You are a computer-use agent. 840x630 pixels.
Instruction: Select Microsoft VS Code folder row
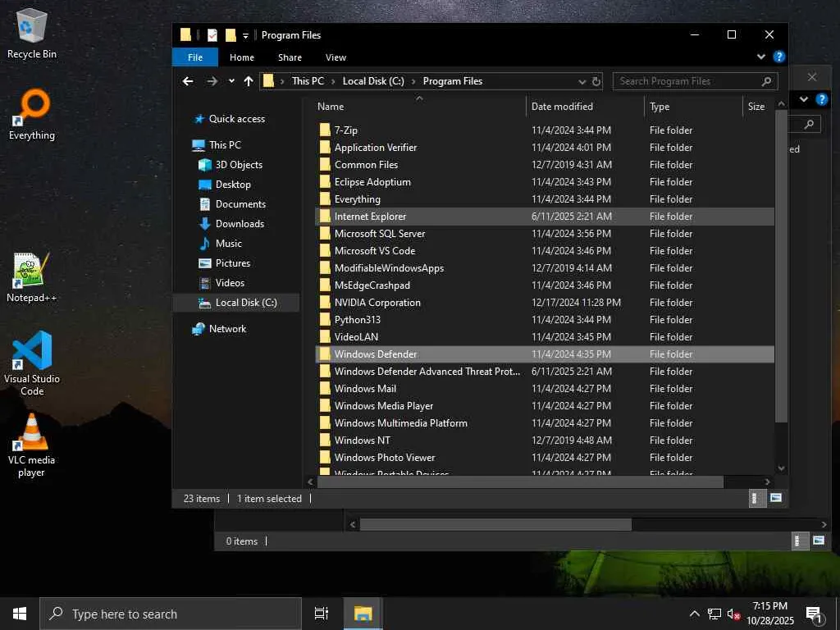click(546, 251)
